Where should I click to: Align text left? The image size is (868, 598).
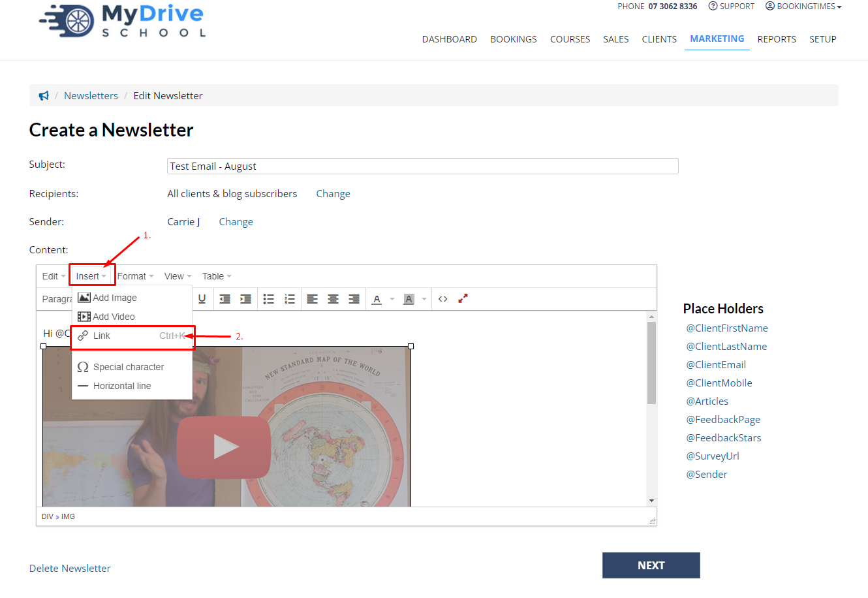click(x=313, y=299)
